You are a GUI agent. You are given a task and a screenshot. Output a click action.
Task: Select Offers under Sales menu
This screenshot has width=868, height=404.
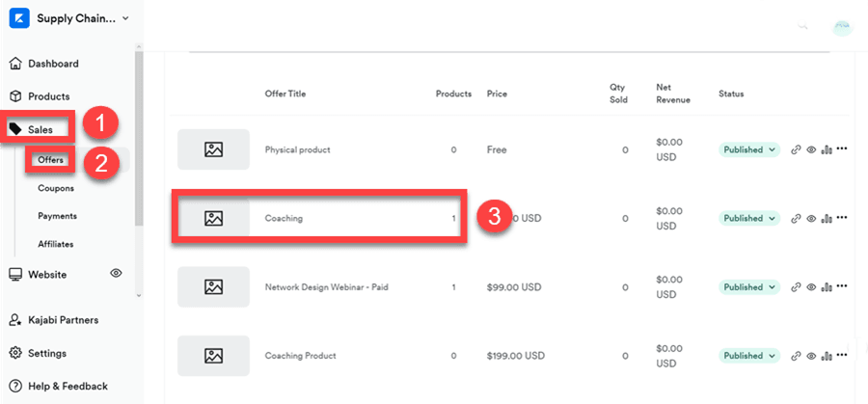point(51,160)
